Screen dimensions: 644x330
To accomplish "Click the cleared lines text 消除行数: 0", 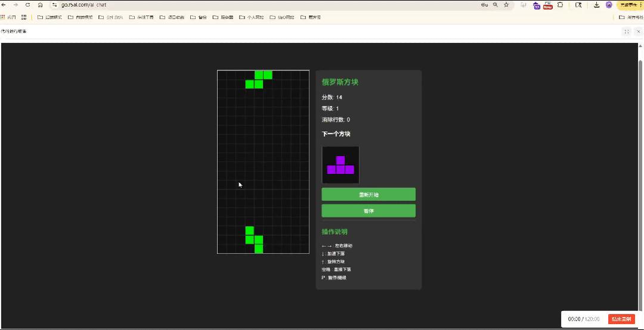I will pos(336,120).
